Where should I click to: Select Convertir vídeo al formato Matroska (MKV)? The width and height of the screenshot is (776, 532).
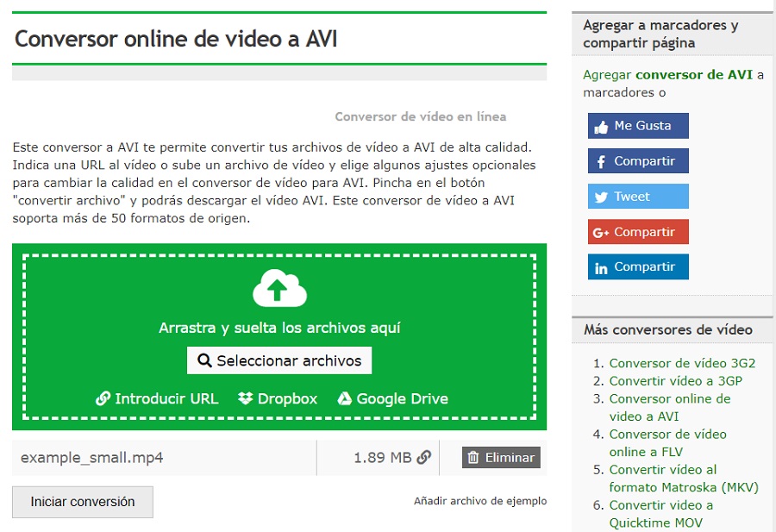click(683, 479)
